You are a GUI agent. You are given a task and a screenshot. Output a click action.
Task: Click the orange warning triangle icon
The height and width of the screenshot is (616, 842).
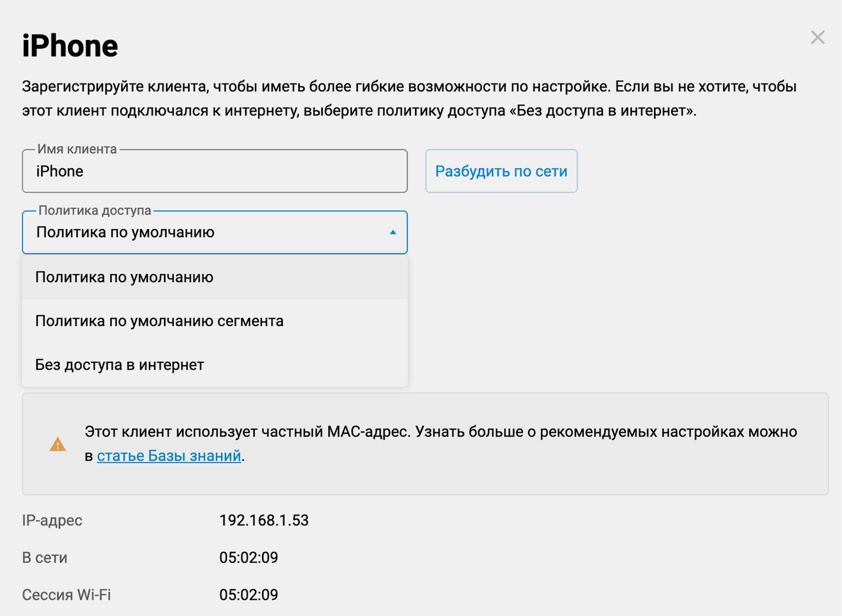click(58, 444)
